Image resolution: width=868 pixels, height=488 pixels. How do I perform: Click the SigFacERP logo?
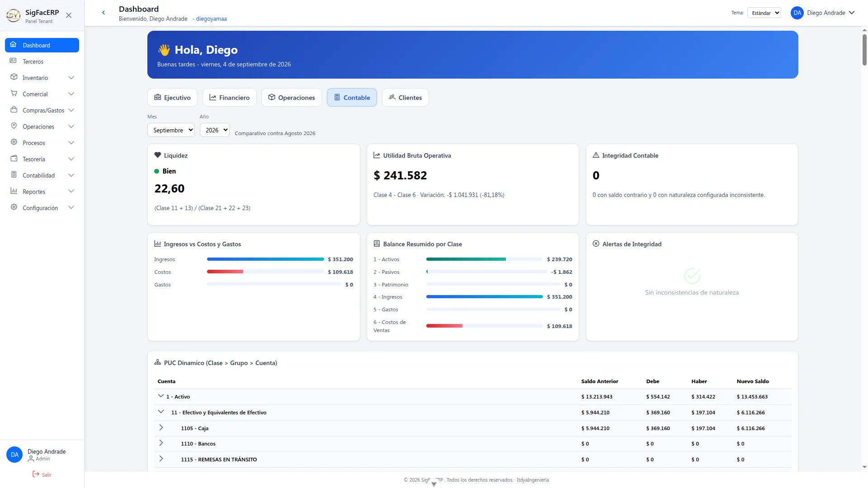13,16
